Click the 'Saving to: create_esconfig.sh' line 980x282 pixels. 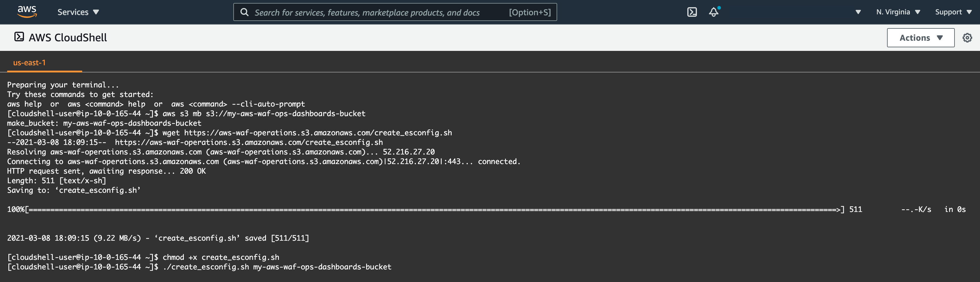(x=74, y=190)
